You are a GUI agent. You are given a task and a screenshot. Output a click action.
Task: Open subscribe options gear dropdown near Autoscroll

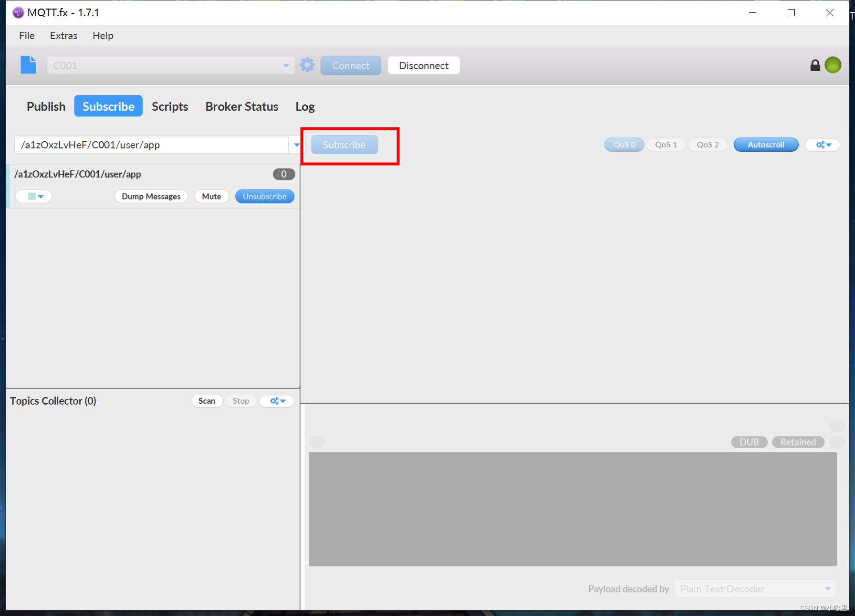[x=823, y=145]
